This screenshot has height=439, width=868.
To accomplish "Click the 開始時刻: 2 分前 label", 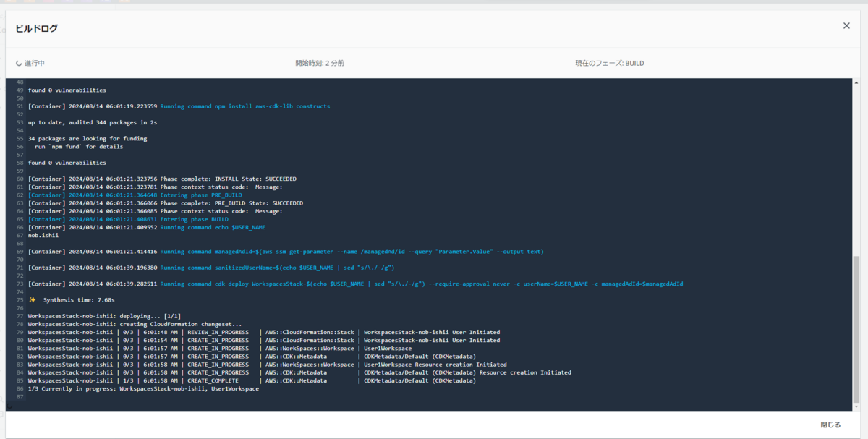I will pos(320,64).
